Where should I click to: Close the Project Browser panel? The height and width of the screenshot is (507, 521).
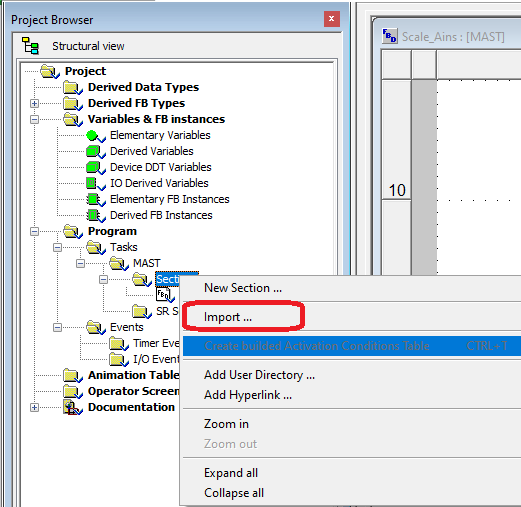point(332,19)
